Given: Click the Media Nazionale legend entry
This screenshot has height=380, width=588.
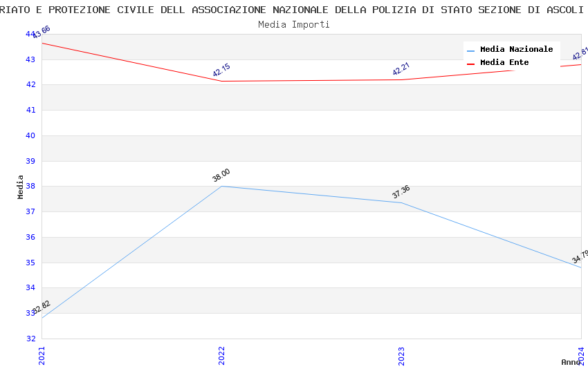Looking at the screenshot, I should click(x=516, y=49).
